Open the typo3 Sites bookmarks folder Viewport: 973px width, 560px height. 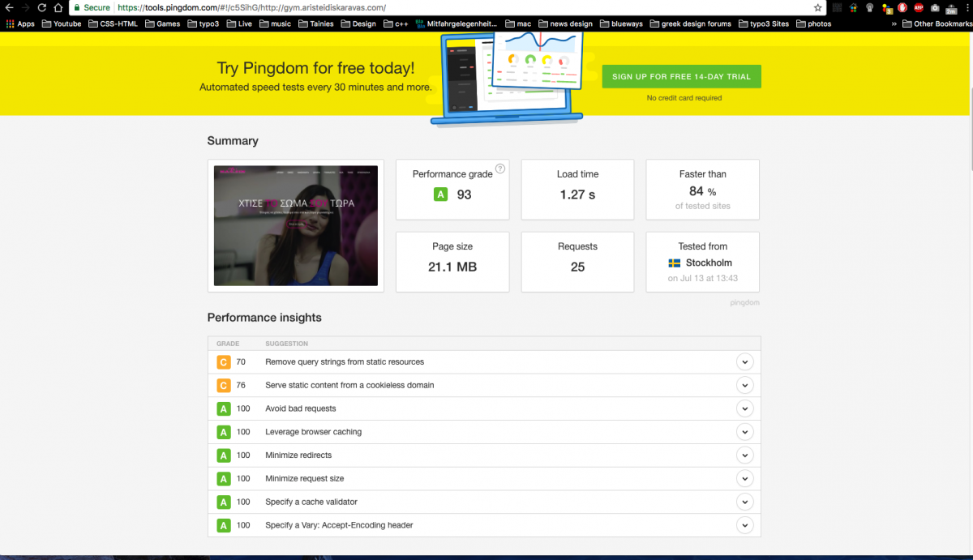[x=764, y=24]
